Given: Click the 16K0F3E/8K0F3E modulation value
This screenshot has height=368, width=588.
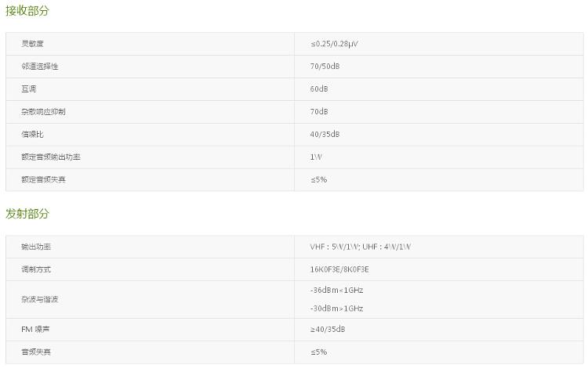Looking at the screenshot, I should tap(339, 269).
